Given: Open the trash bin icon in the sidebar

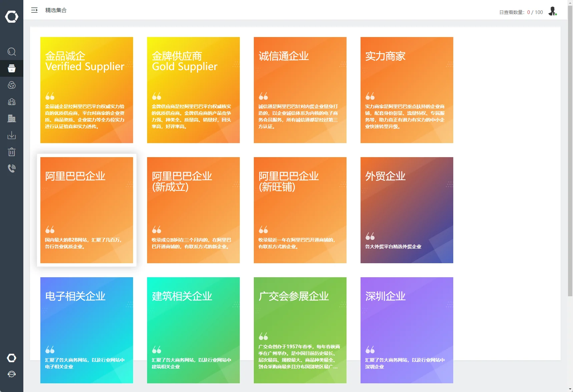Looking at the screenshot, I should [12, 152].
